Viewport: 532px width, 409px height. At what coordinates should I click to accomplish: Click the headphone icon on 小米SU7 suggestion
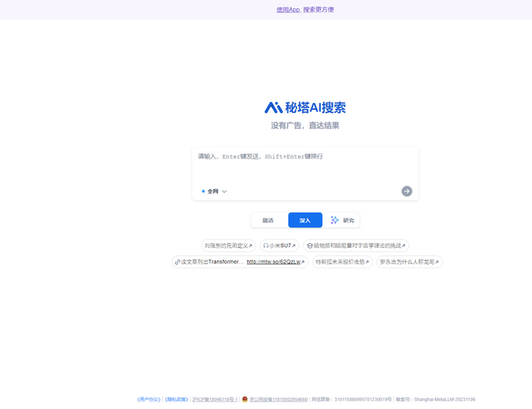[x=266, y=245]
